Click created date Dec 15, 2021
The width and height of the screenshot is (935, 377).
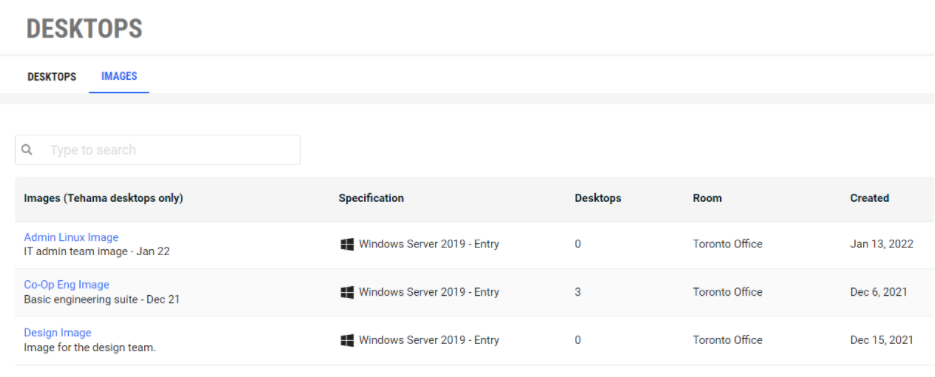882,340
